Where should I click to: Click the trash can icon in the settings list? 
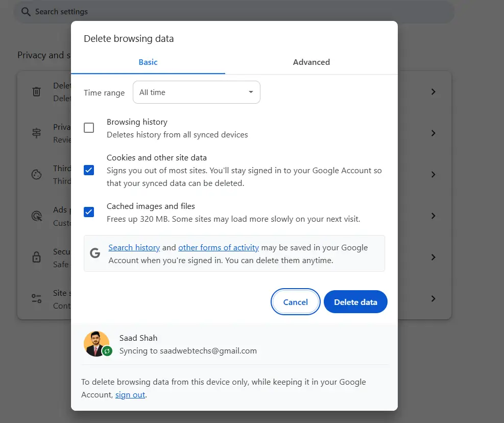37,92
